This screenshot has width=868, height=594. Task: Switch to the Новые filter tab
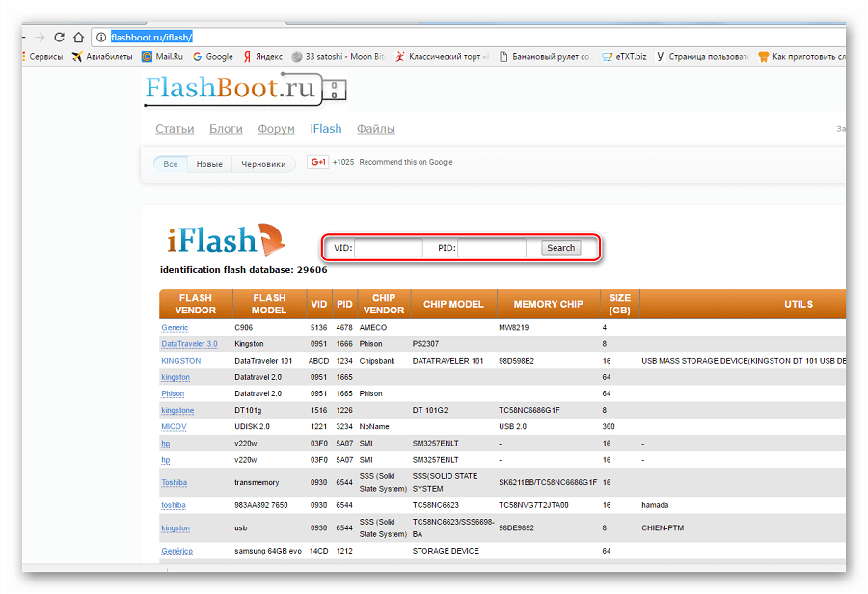[209, 164]
